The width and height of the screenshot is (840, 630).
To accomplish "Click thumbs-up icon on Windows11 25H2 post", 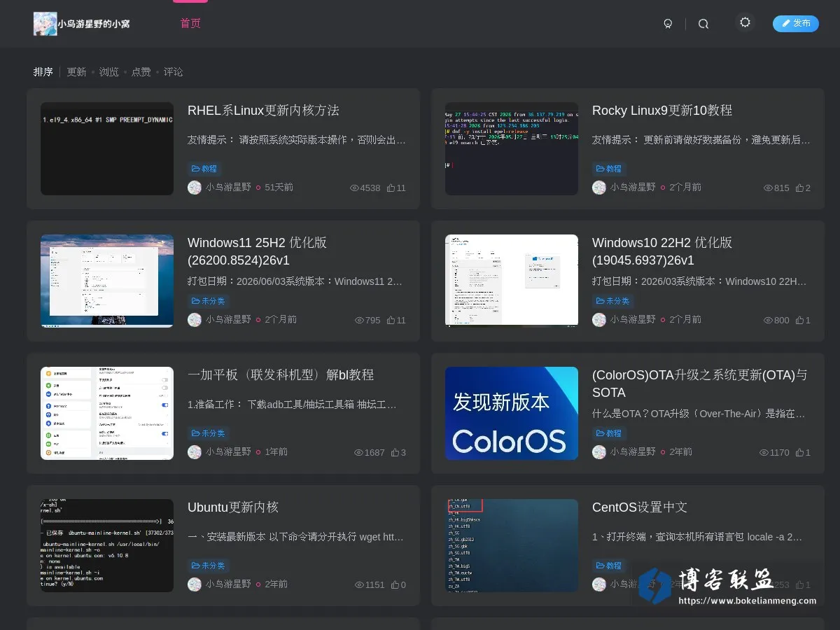I will tap(391, 320).
